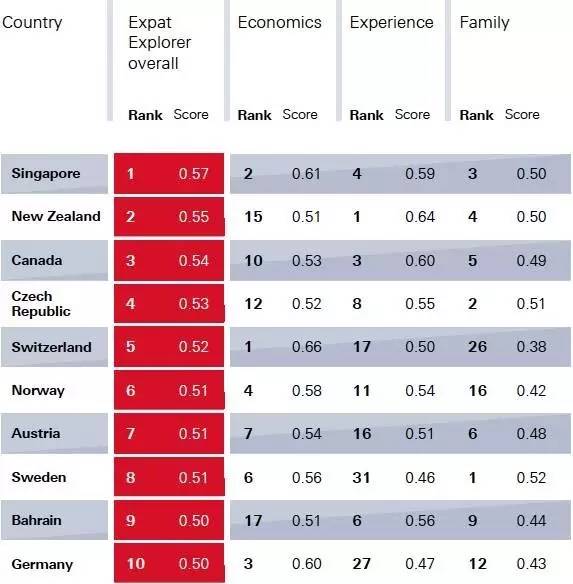Click Switzerland's Economics score 0.66
The image size is (573, 584).
[307, 347]
